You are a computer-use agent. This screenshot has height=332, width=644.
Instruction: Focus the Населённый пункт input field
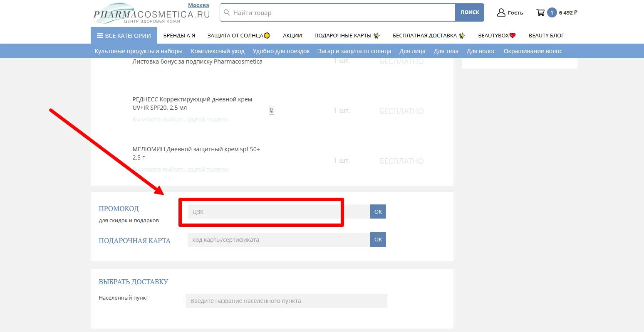click(x=286, y=301)
